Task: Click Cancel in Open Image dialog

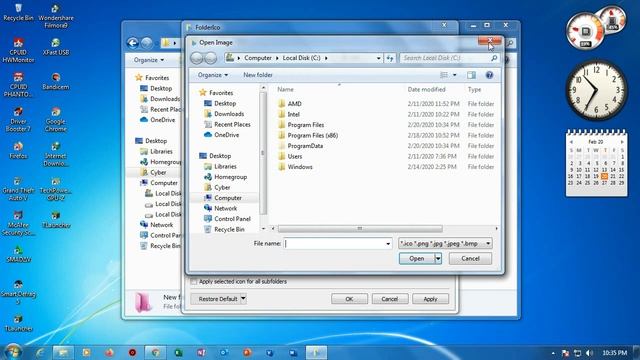Action: [470, 258]
